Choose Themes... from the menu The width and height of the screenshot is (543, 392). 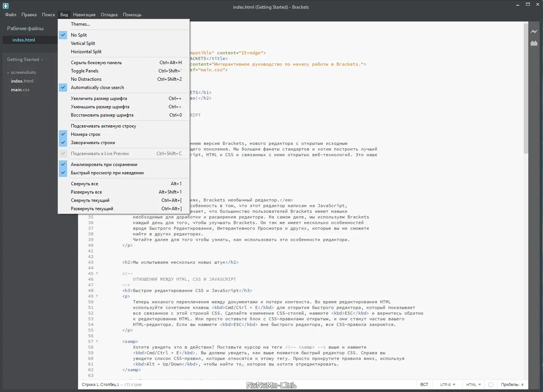tap(124, 24)
